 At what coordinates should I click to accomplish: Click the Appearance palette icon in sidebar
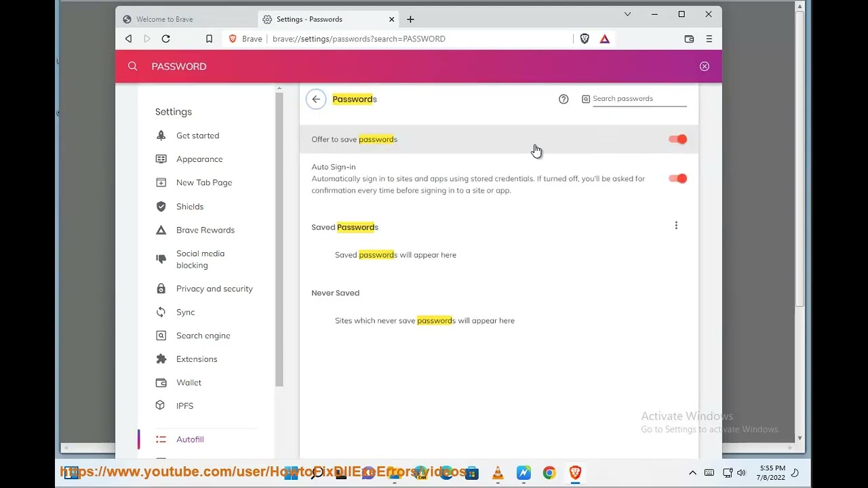(161, 159)
